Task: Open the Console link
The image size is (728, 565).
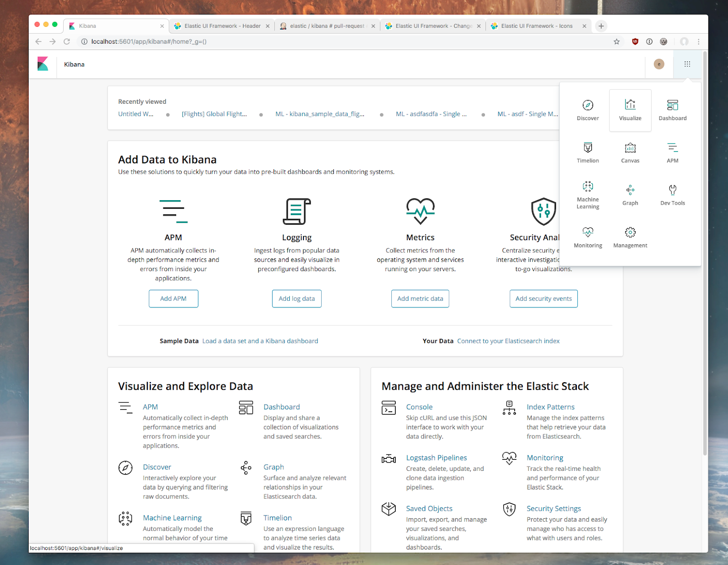Action: [x=420, y=407]
